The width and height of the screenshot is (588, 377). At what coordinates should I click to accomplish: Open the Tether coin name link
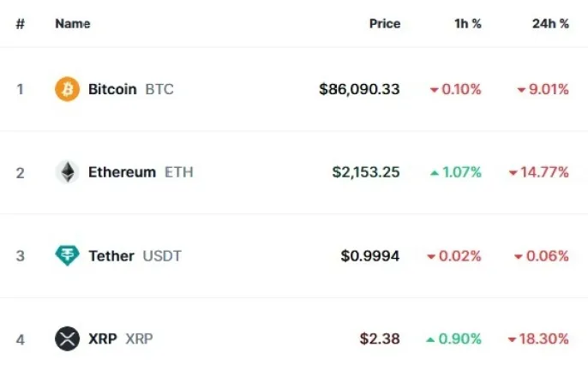coord(111,256)
